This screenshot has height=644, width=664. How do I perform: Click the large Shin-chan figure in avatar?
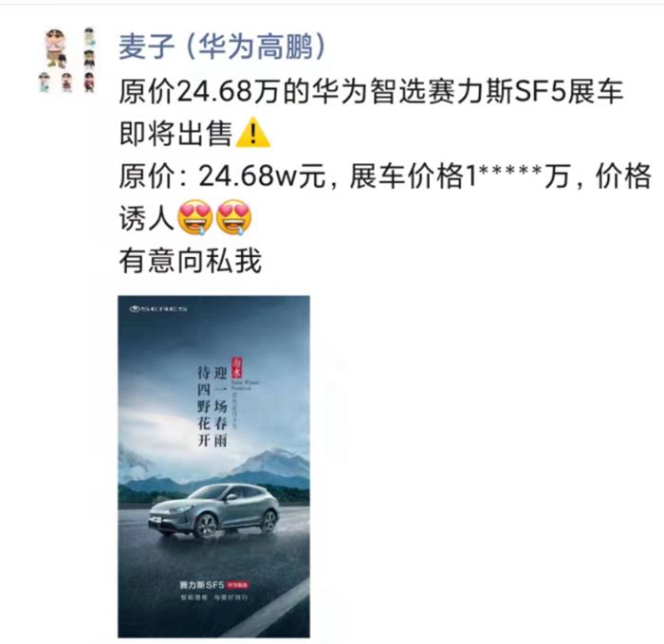[x=56, y=47]
